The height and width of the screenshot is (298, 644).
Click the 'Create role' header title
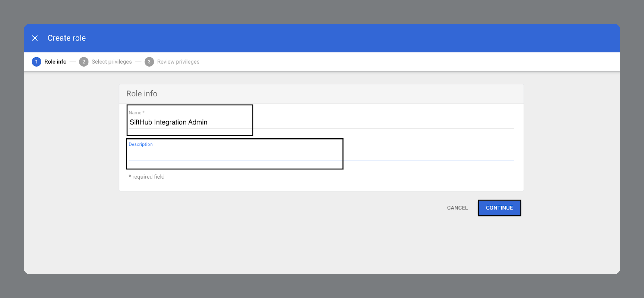tap(67, 38)
